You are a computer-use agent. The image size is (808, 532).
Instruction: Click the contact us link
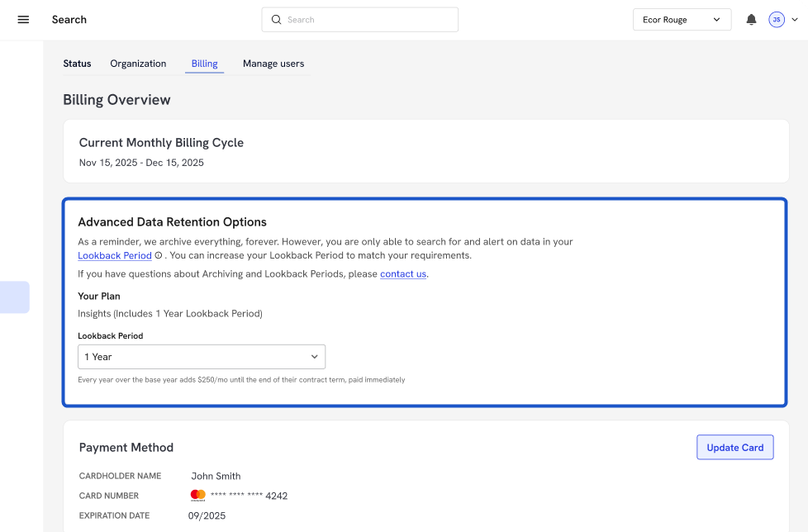click(403, 274)
